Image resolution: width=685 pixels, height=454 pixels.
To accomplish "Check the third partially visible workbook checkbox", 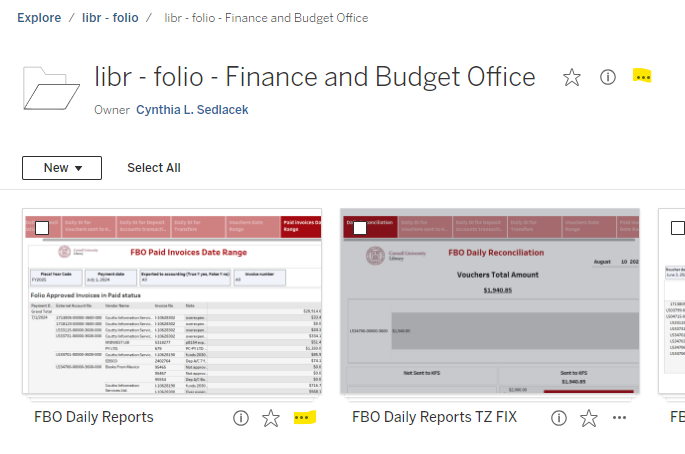I will (x=678, y=228).
